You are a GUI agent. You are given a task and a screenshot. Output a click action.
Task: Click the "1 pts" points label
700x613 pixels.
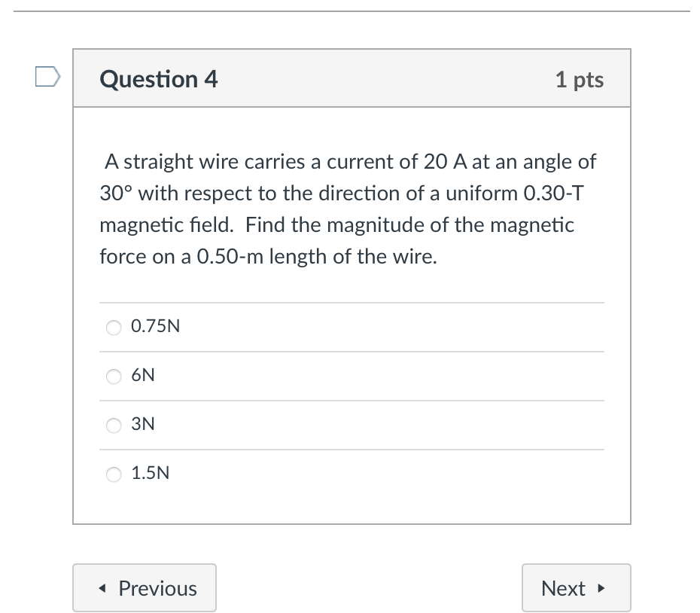pyautogui.click(x=580, y=79)
